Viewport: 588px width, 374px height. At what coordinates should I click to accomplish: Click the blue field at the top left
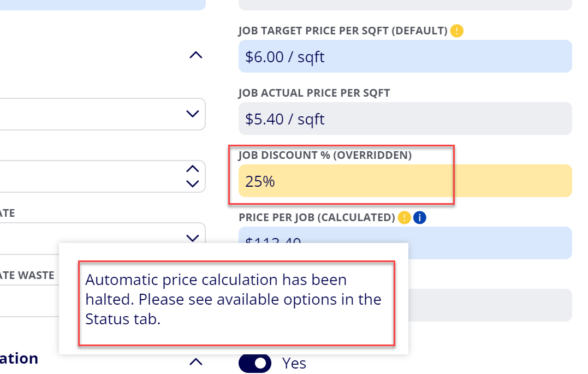[x=103, y=5]
